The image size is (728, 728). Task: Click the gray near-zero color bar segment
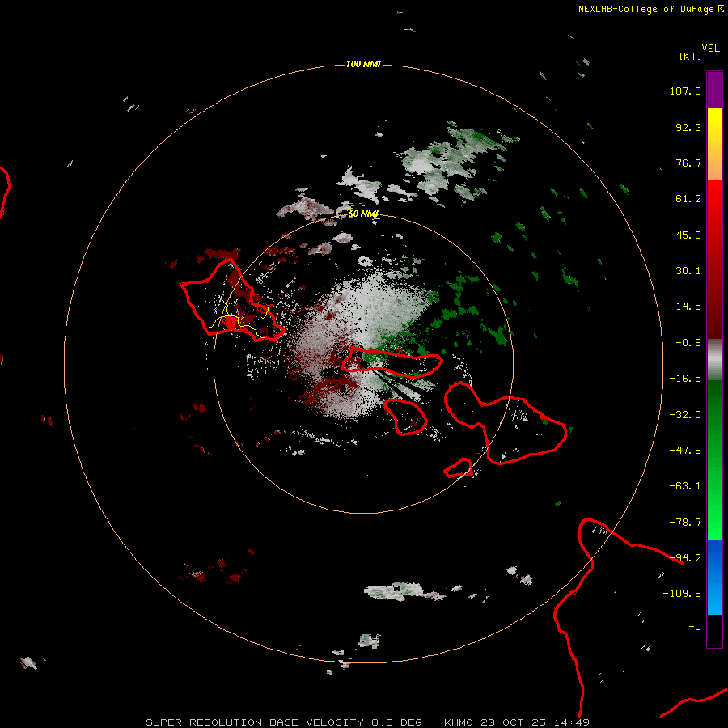point(714,360)
